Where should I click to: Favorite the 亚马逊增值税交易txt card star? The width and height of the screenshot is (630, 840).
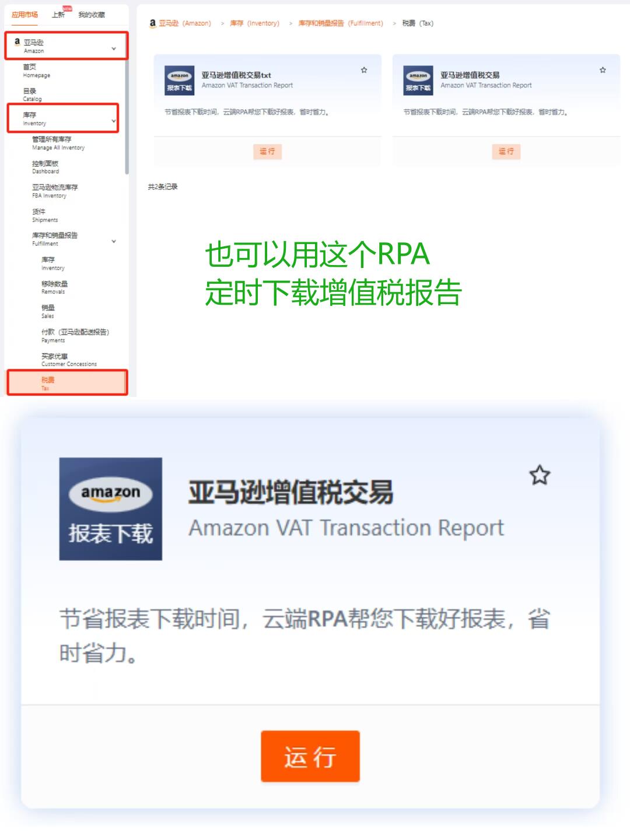(364, 70)
